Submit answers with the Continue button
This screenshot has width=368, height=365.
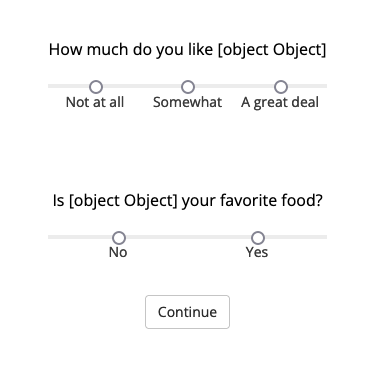tap(187, 312)
